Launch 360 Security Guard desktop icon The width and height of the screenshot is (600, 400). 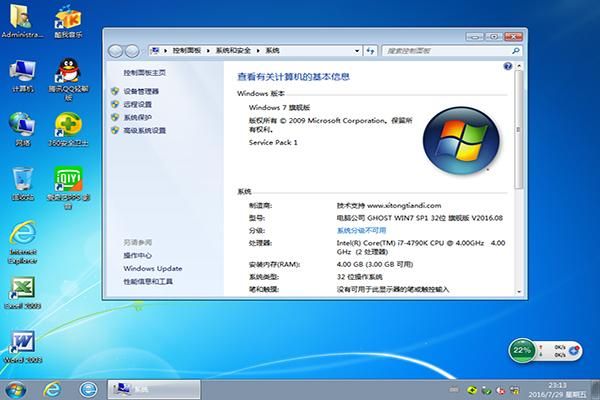coord(68,129)
